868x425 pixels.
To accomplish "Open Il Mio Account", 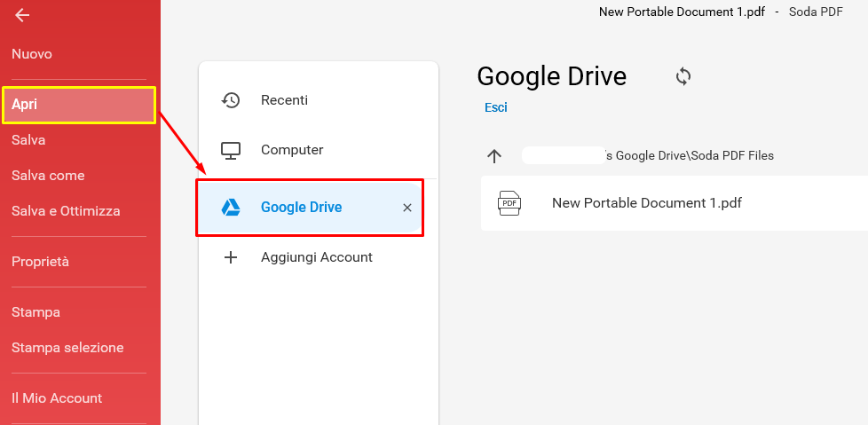I will coord(57,397).
